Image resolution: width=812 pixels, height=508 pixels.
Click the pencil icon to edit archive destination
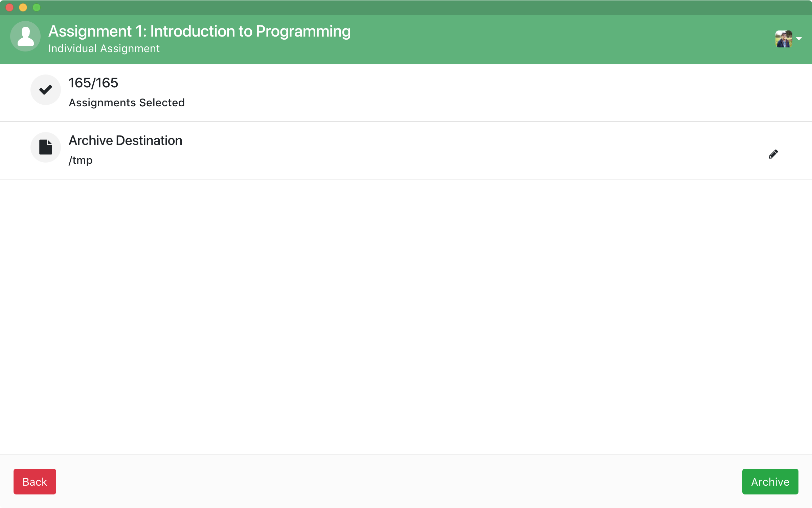point(773,154)
